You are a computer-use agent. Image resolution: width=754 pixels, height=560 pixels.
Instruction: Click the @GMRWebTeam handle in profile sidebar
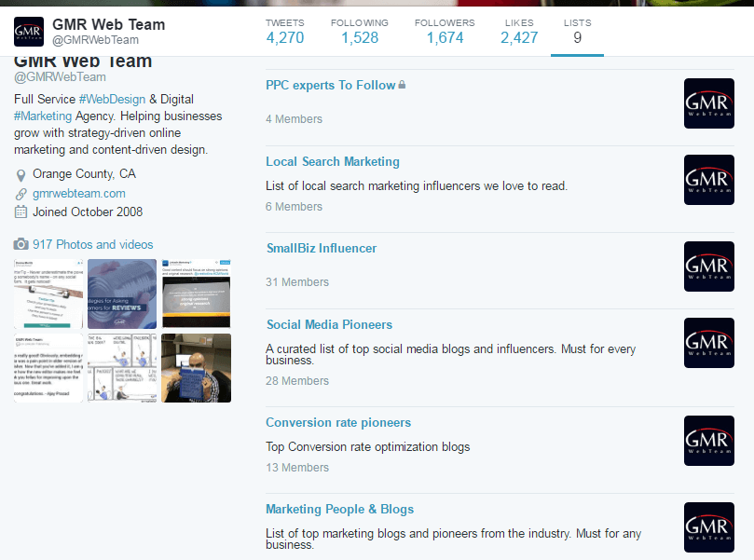(60, 77)
